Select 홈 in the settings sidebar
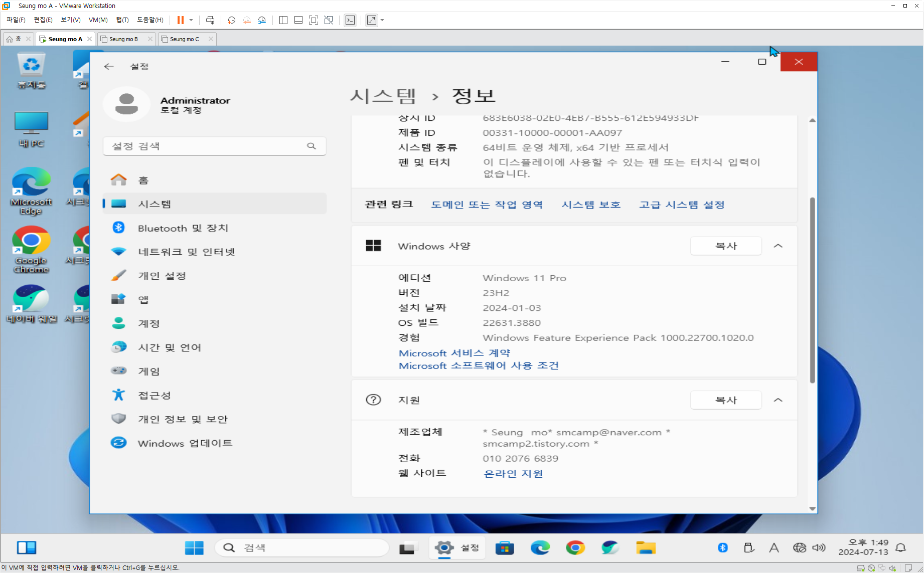This screenshot has width=924, height=573. click(x=215, y=180)
